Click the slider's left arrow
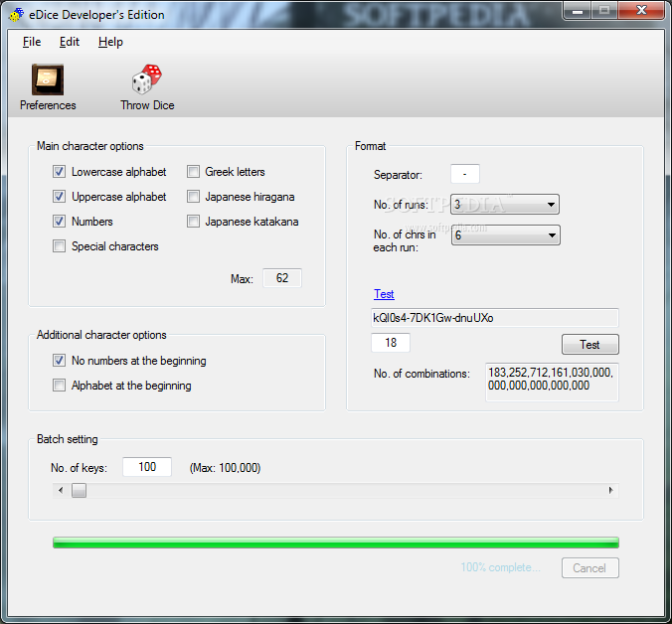Viewport: 672px width, 624px height. 61,491
